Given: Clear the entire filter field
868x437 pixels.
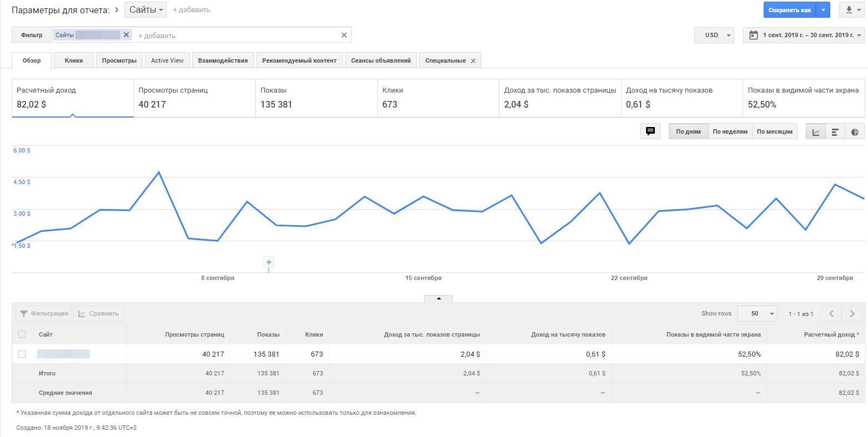Looking at the screenshot, I should (x=344, y=35).
